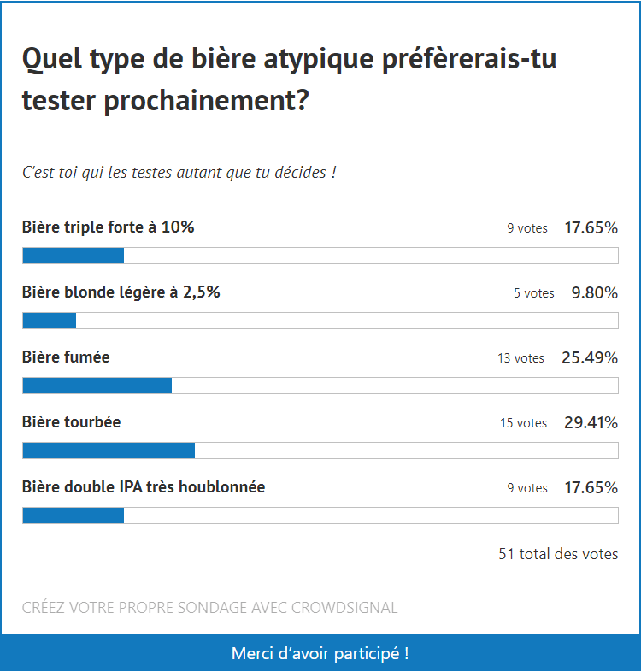
Task: Click the "Merci d'avoir participé !" banner
Action: 320,653
